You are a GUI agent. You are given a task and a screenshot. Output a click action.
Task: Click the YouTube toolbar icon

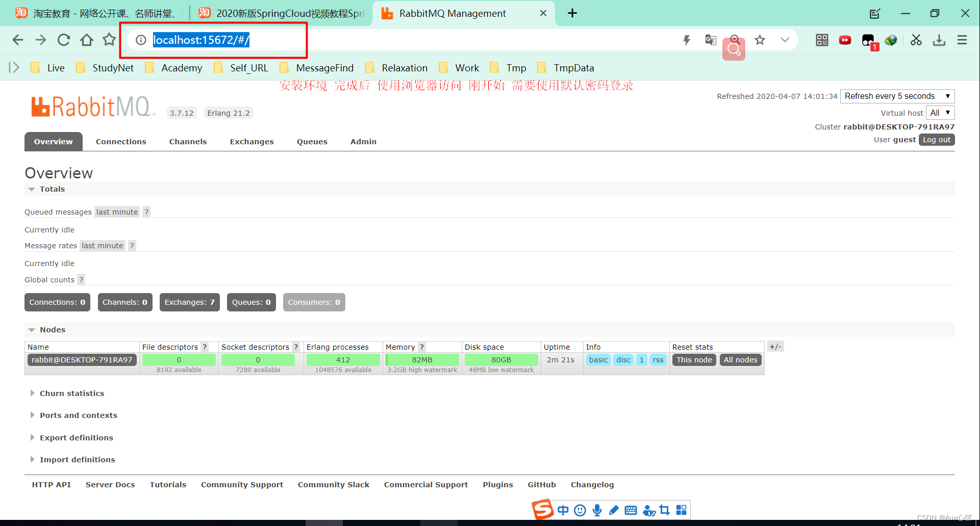[x=845, y=40]
